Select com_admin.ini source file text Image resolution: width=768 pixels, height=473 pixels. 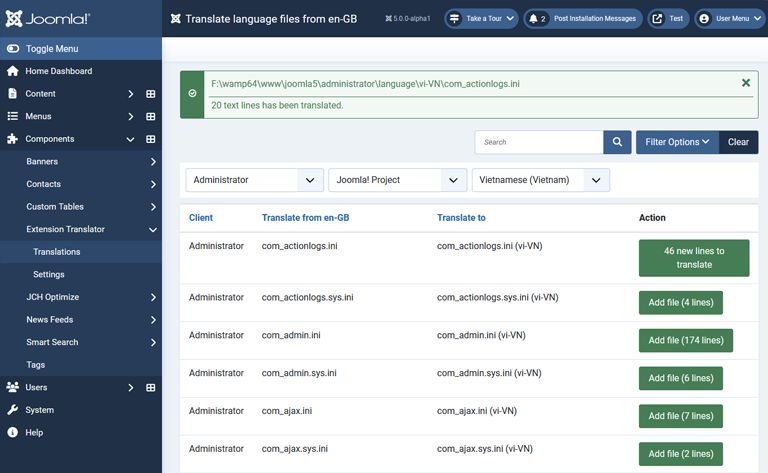coord(291,335)
